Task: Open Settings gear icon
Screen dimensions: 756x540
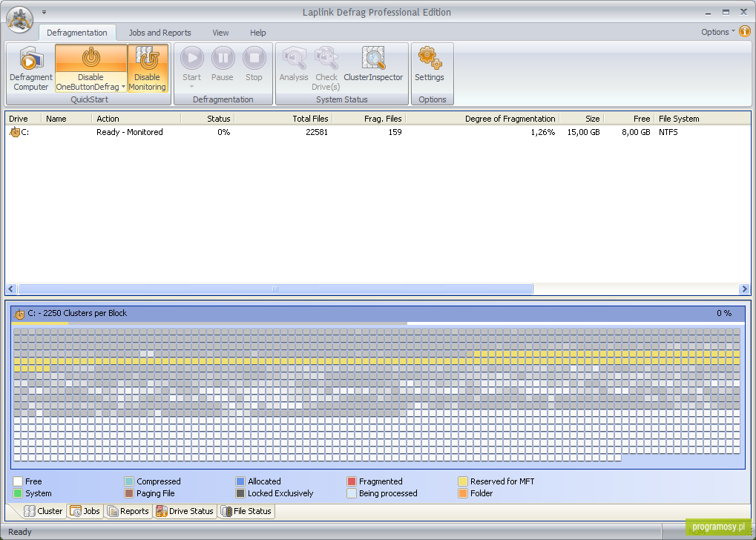Action: tap(430, 59)
